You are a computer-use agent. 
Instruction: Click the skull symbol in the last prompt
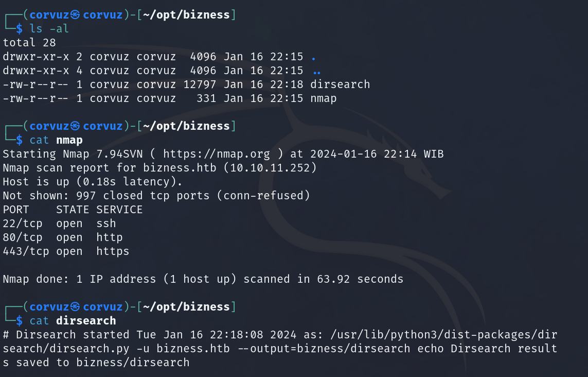tap(76, 307)
